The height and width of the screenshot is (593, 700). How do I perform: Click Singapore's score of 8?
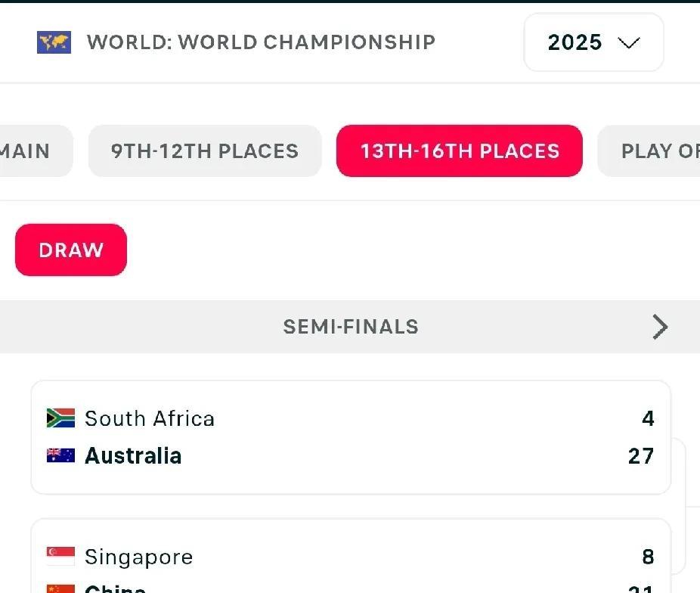648,557
